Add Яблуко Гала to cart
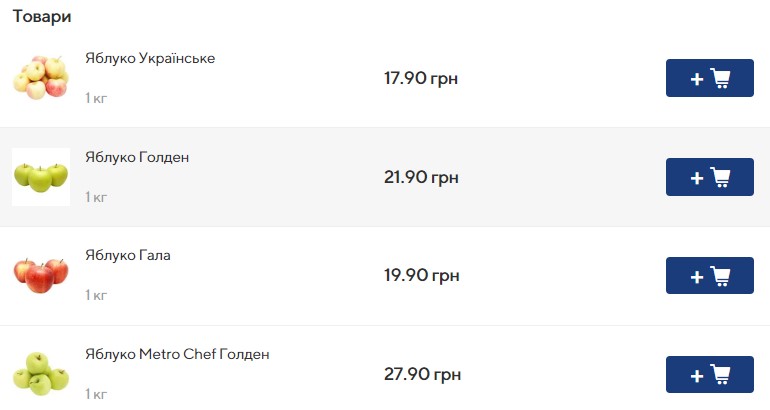The height and width of the screenshot is (410, 770). pos(709,275)
